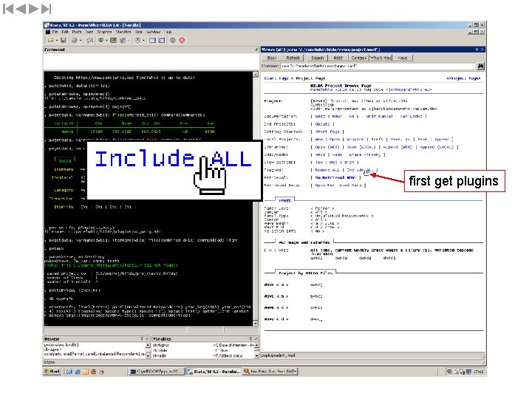Image resolution: width=532 pixels, height=399 pixels.
Task: Go to previous slide with left arrow
Action: point(21,9)
